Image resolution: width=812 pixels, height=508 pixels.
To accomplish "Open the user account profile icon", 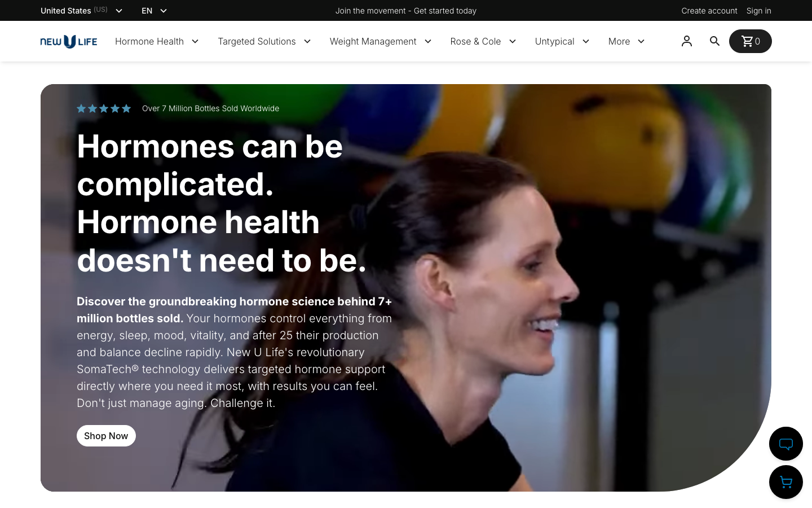I will [x=687, y=41].
